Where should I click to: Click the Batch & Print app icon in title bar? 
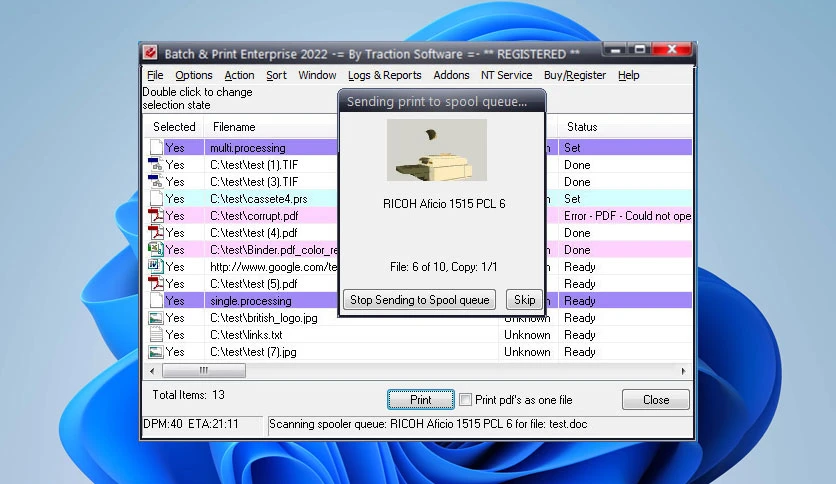150,53
